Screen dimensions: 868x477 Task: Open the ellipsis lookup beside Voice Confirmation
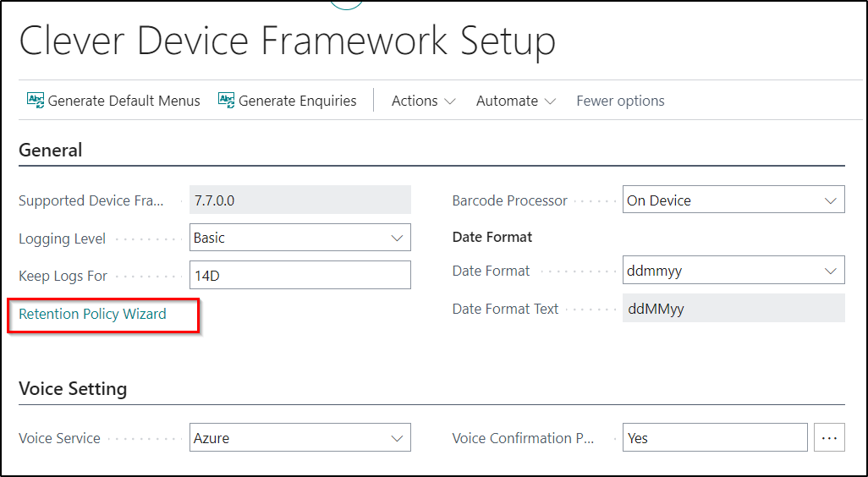click(829, 438)
